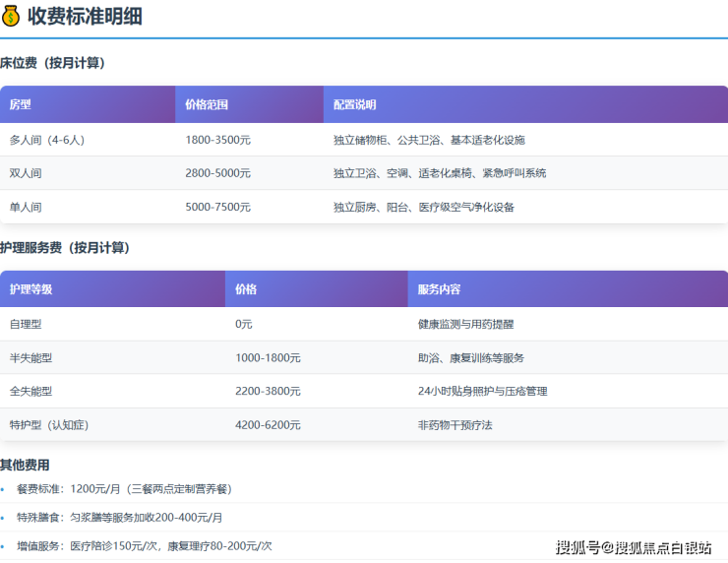Screen dimensions: 728x563
Task: Select the 半失能型 care level cell
Action: point(30,357)
